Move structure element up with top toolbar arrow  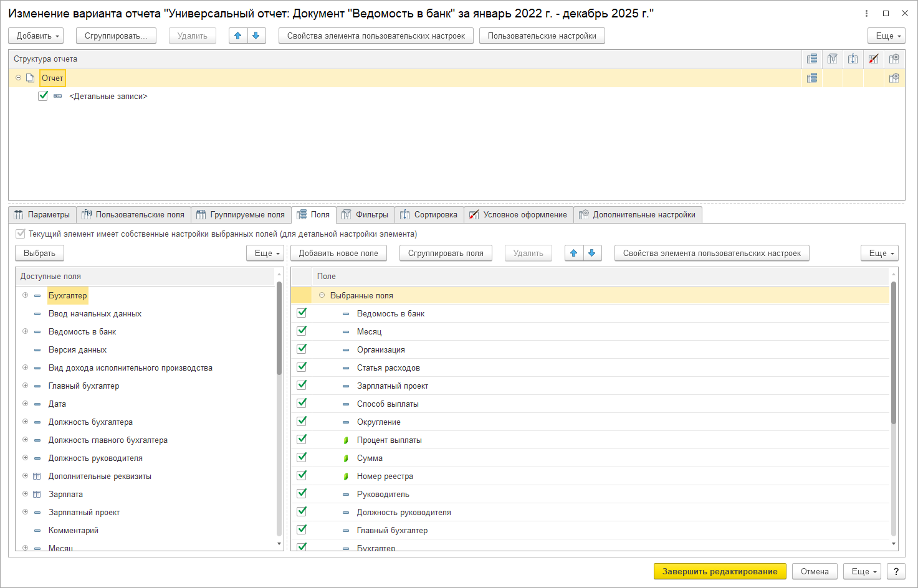point(237,36)
